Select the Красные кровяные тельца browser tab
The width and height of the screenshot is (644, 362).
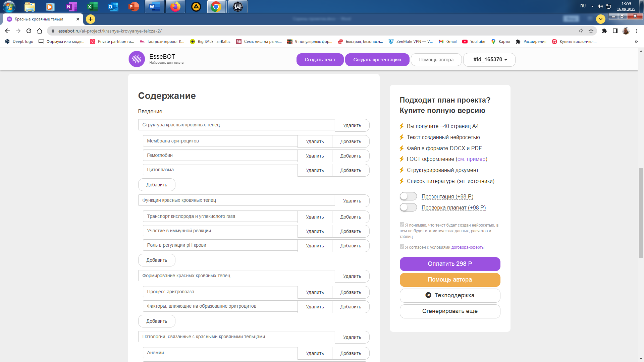click(x=39, y=19)
